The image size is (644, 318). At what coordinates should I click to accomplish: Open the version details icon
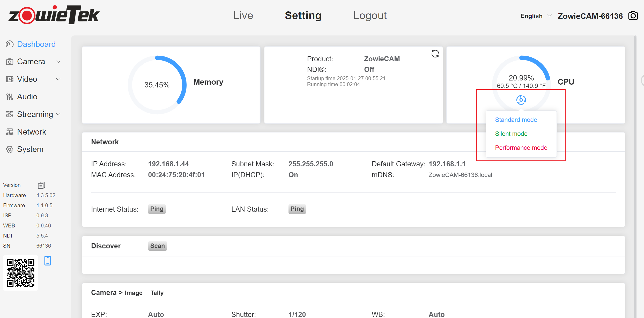pos(41,185)
